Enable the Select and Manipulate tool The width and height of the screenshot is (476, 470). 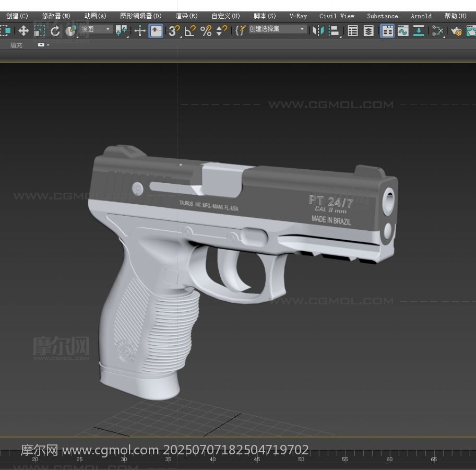pyautogui.click(x=140, y=31)
